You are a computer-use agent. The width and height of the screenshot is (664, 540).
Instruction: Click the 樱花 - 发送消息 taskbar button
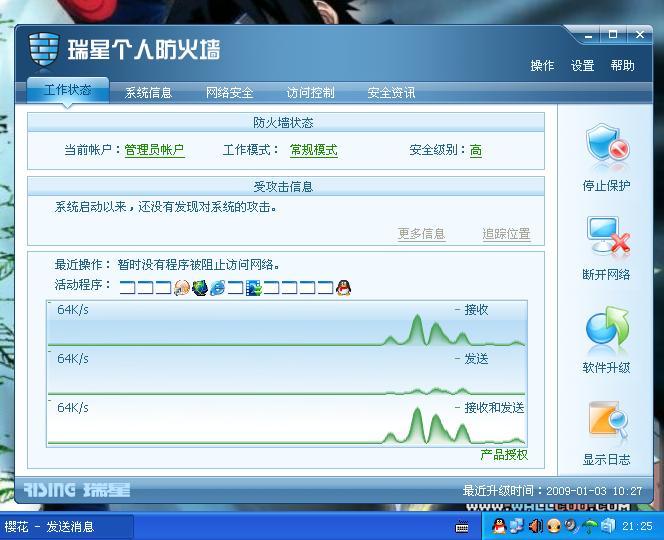tap(66, 527)
